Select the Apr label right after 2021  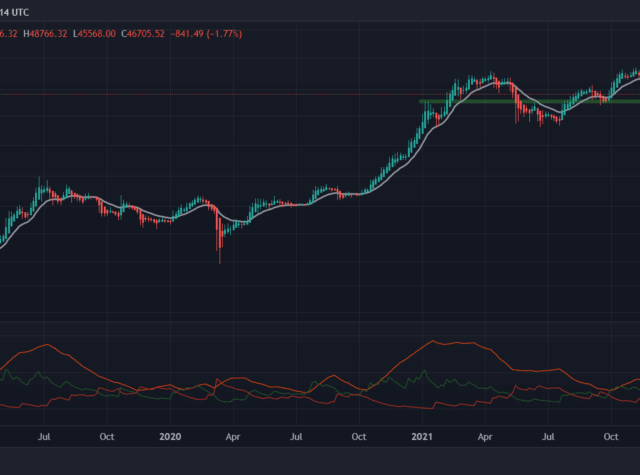(x=486, y=437)
